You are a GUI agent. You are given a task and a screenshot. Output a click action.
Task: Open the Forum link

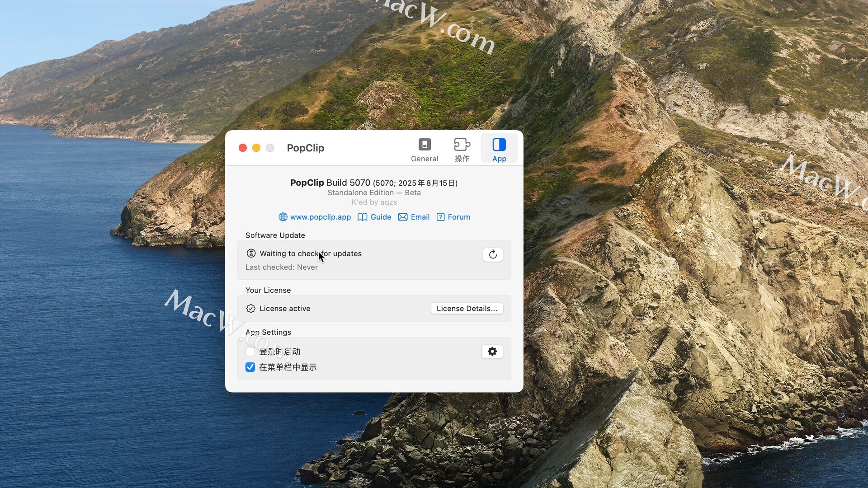point(459,217)
